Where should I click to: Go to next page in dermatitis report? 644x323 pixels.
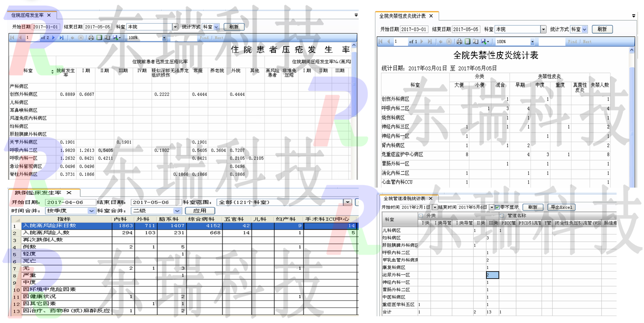422,42
